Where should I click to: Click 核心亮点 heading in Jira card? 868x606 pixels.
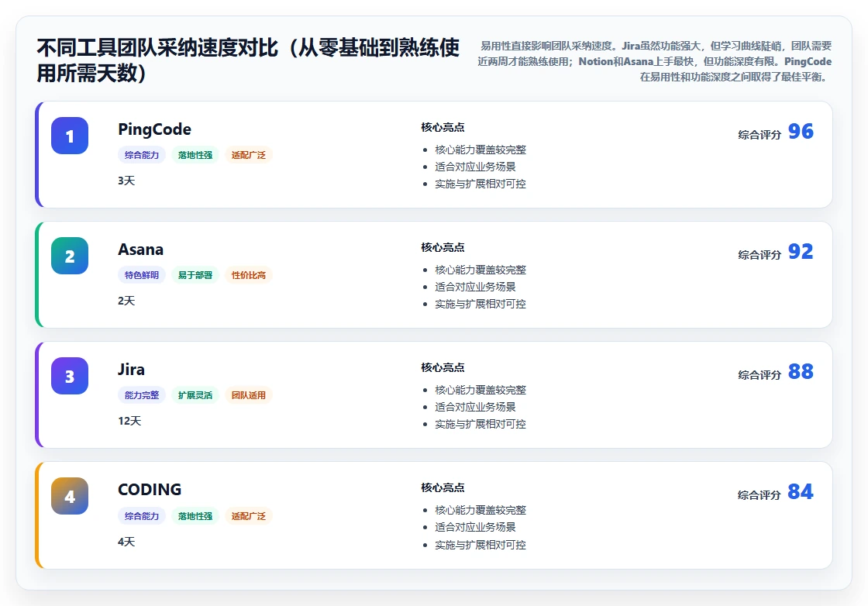click(443, 367)
